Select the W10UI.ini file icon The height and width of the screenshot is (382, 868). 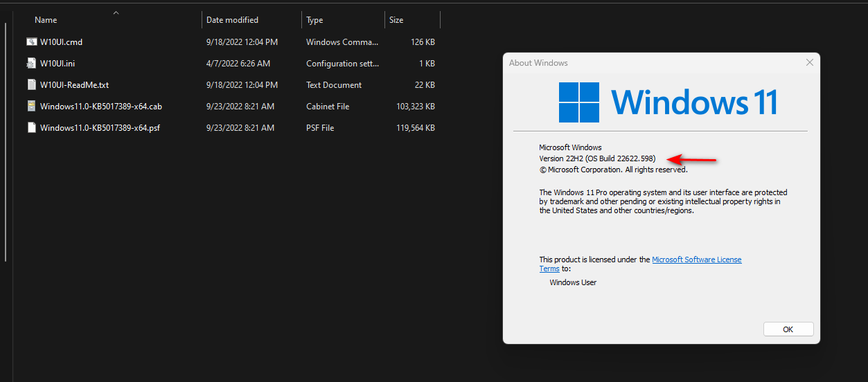pos(31,64)
